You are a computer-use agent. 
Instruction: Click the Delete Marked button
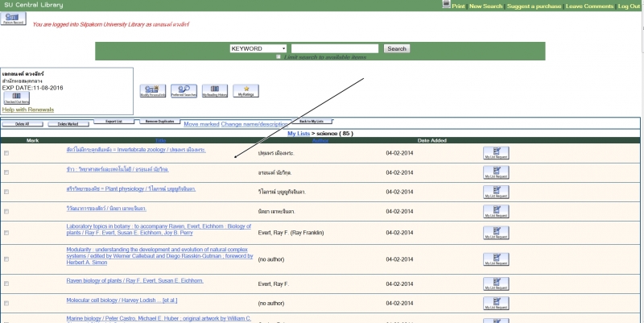click(68, 124)
